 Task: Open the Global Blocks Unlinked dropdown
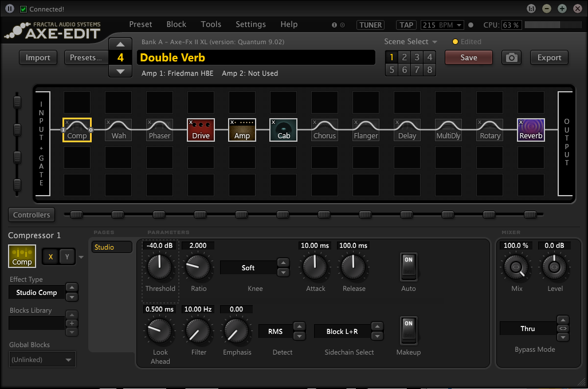(42, 359)
